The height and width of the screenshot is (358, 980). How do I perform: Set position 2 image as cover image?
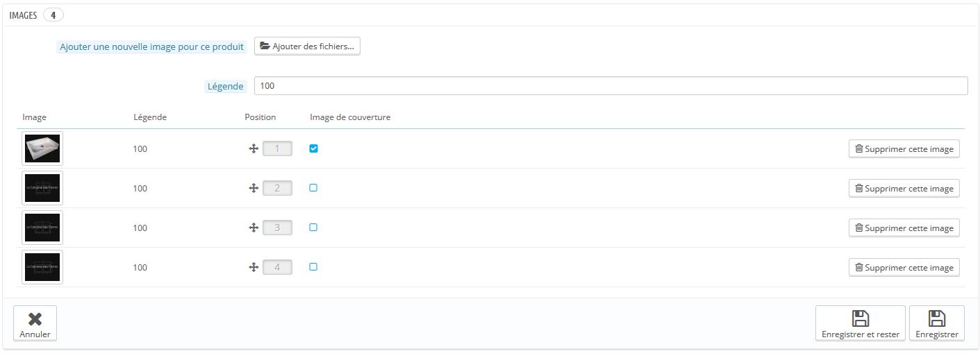point(313,188)
